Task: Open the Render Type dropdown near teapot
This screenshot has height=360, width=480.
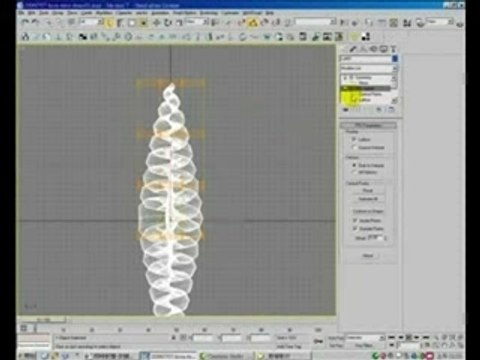Action: [x=440, y=22]
